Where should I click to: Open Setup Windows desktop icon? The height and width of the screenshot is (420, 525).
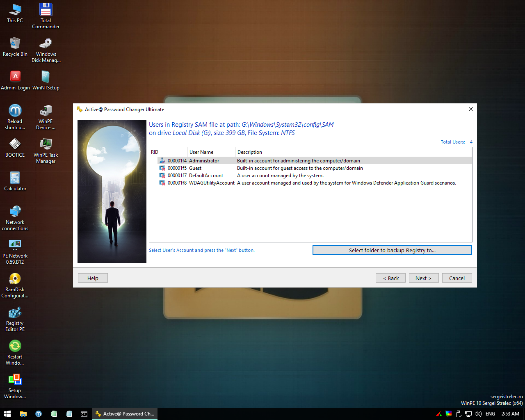click(15, 386)
